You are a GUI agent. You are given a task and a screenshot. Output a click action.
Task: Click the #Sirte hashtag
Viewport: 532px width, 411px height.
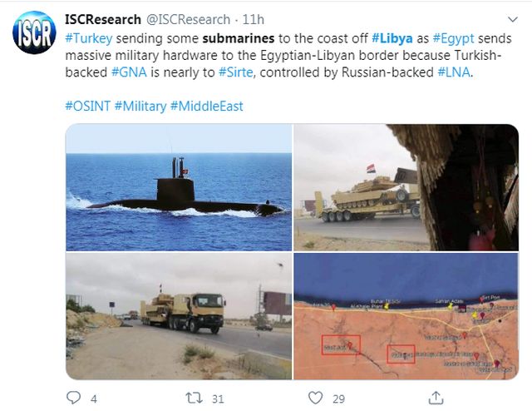tap(236, 72)
